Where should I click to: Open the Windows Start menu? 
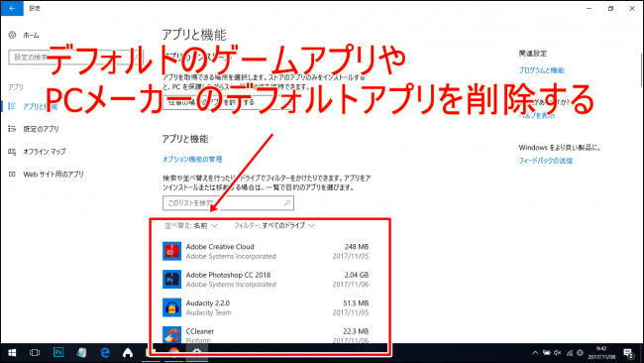[12, 353]
